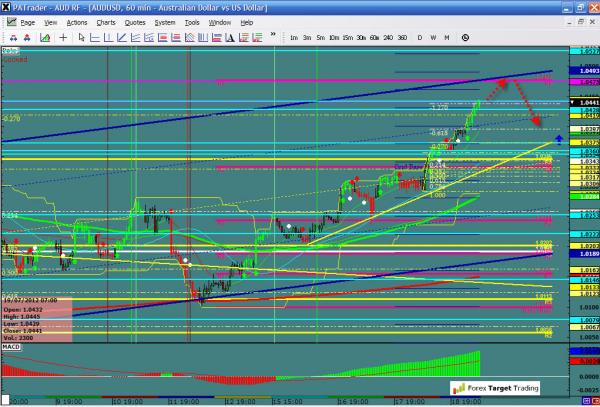600x407 pixels.
Task: Click the bottom-right blue corner icon
Action: (585, 400)
